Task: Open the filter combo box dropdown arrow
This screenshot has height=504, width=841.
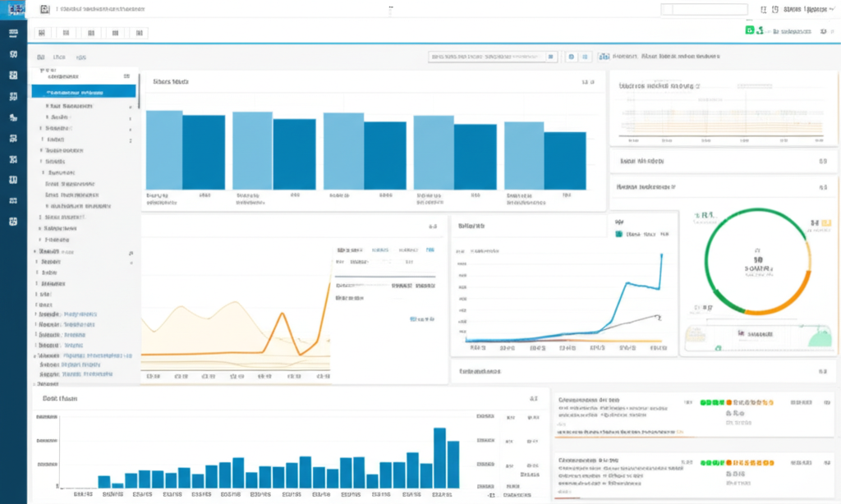Action: click(x=551, y=57)
